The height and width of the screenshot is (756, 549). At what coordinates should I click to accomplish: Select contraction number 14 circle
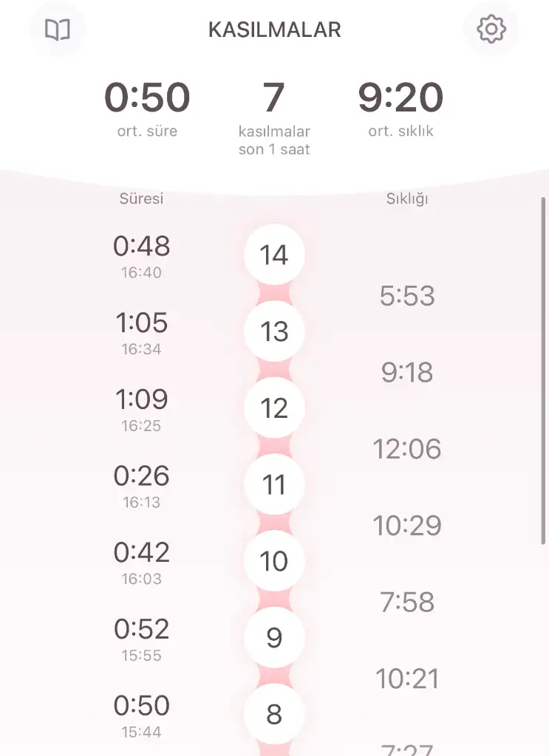tap(274, 255)
